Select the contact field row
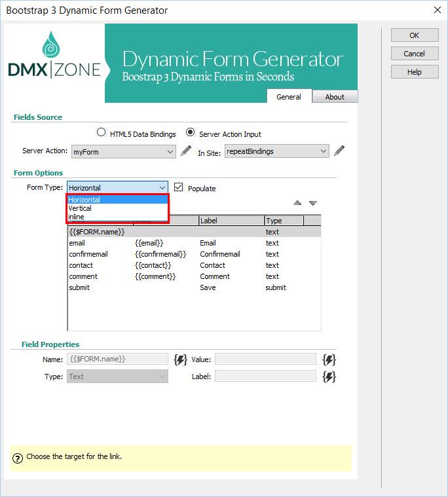The image size is (448, 497). pos(195,265)
